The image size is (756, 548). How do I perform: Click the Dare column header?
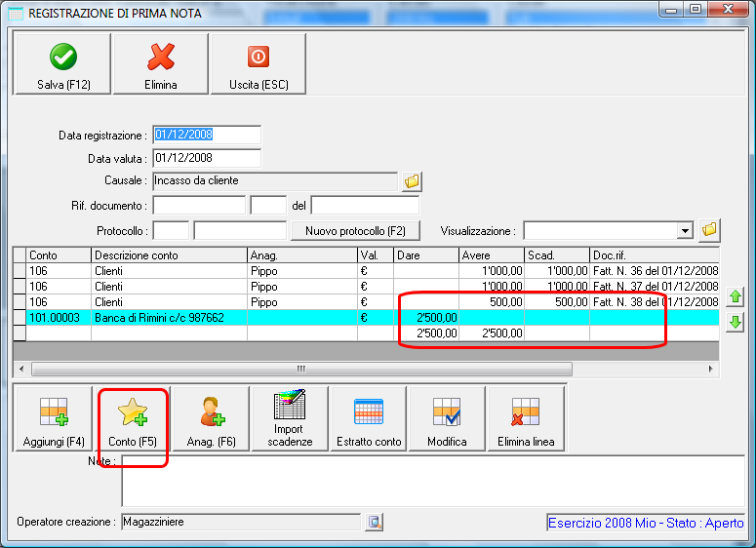coord(425,254)
